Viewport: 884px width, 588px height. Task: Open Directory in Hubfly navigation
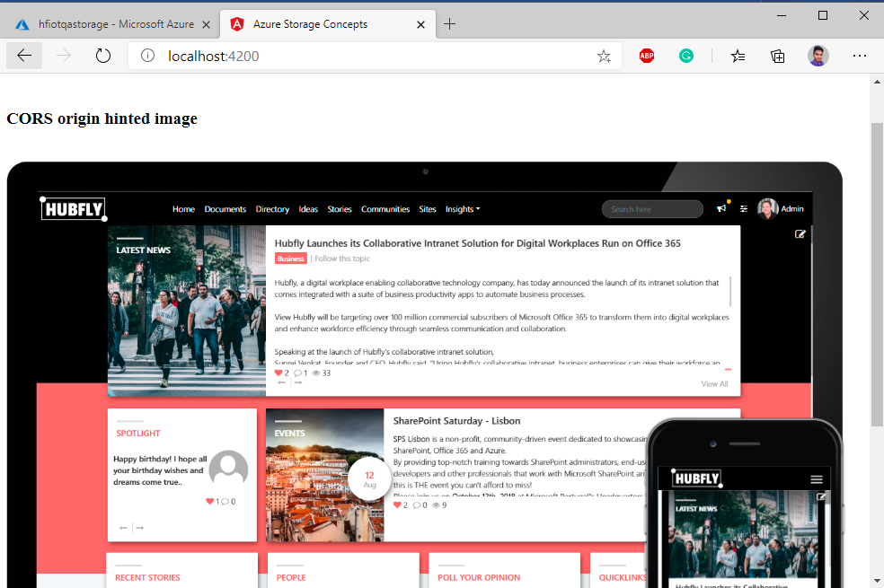click(x=272, y=209)
